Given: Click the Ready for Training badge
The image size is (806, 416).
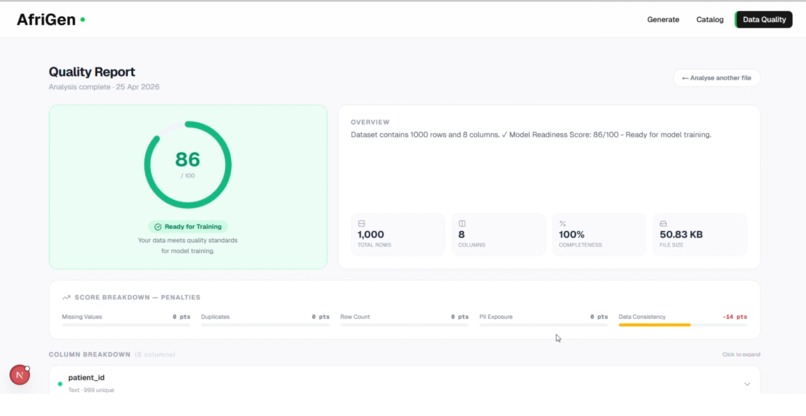Looking at the screenshot, I should (188, 227).
